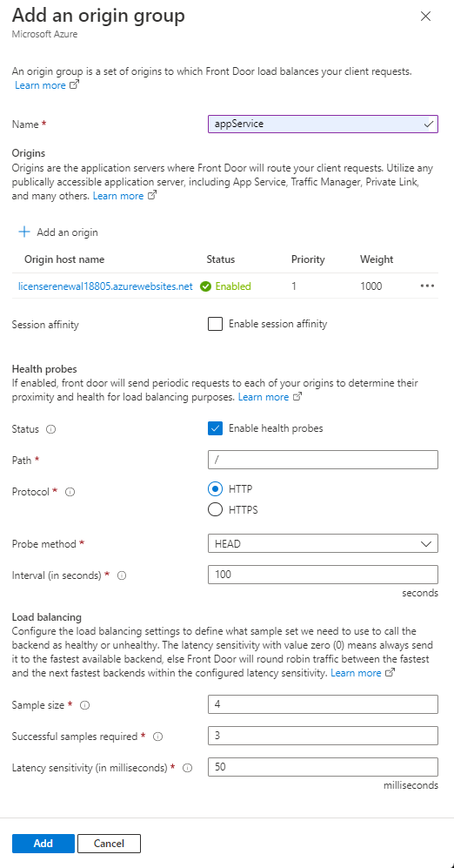
Task: Click info icon next to Protocol label
Action: (70, 492)
